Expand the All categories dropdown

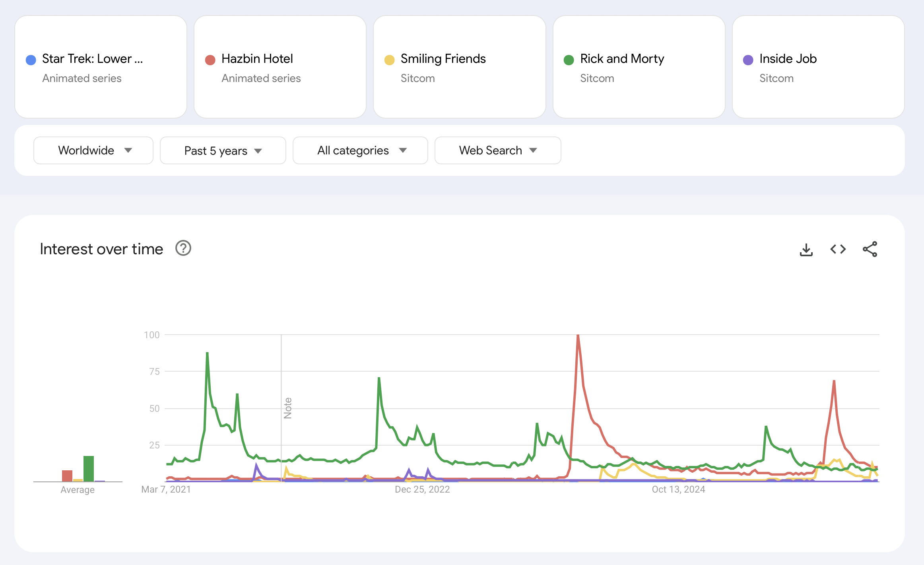point(360,150)
